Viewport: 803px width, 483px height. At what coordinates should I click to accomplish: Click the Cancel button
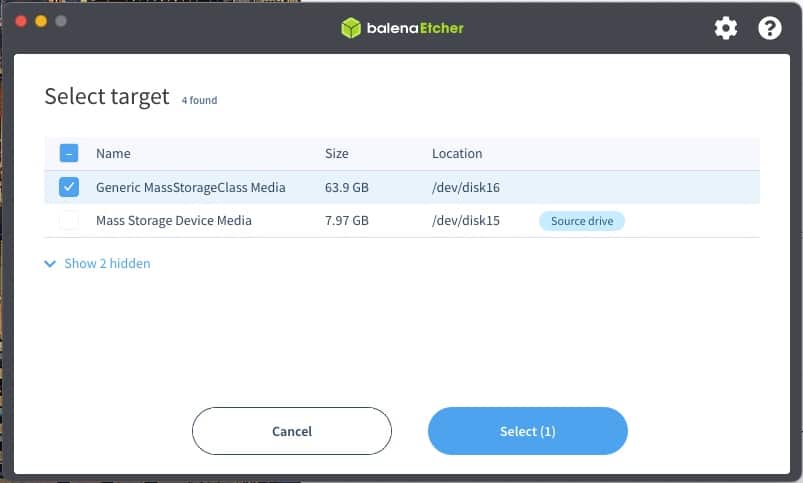pyautogui.click(x=292, y=431)
